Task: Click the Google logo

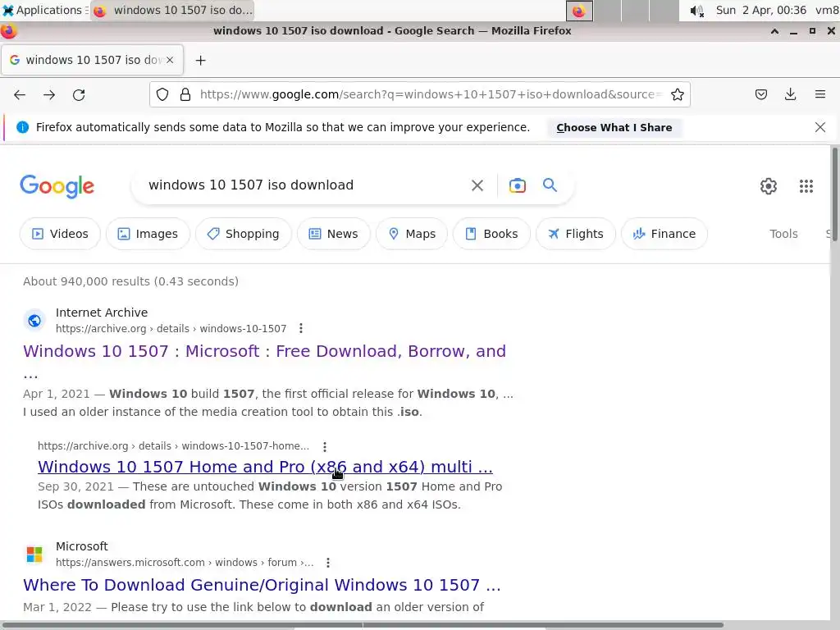Action: pyautogui.click(x=57, y=186)
